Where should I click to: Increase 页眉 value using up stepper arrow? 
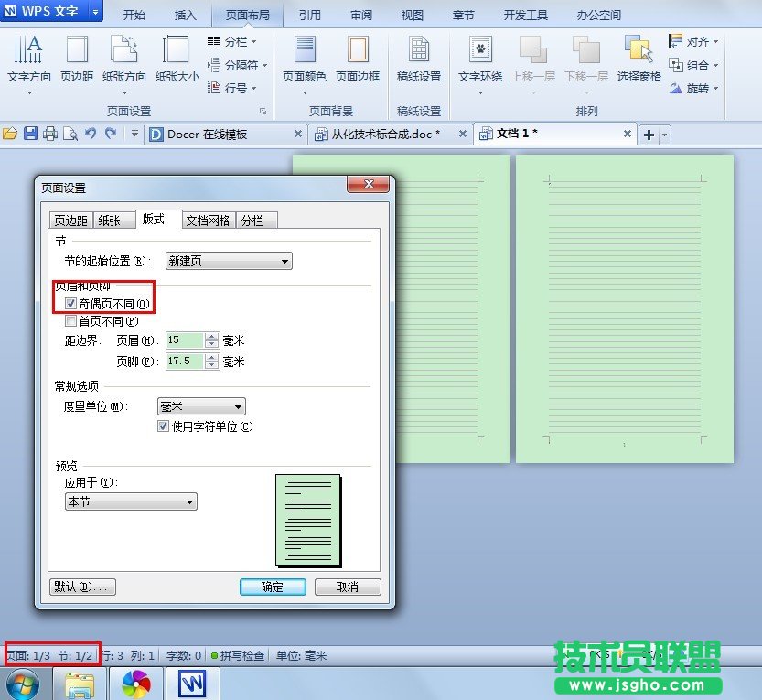pos(212,336)
